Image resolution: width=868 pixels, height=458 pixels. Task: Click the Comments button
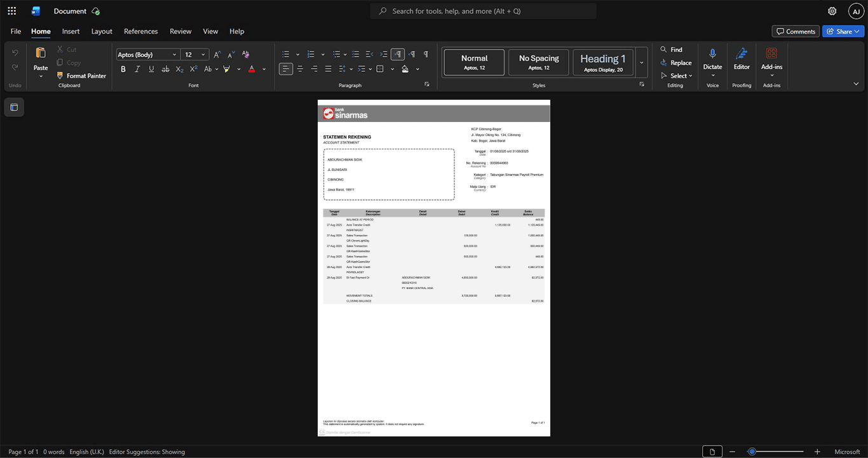click(x=796, y=31)
